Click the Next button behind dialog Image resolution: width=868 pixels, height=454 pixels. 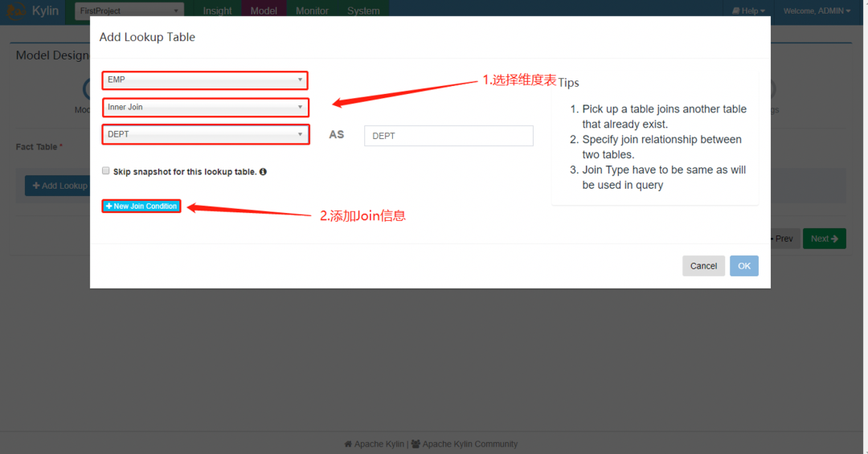click(825, 239)
